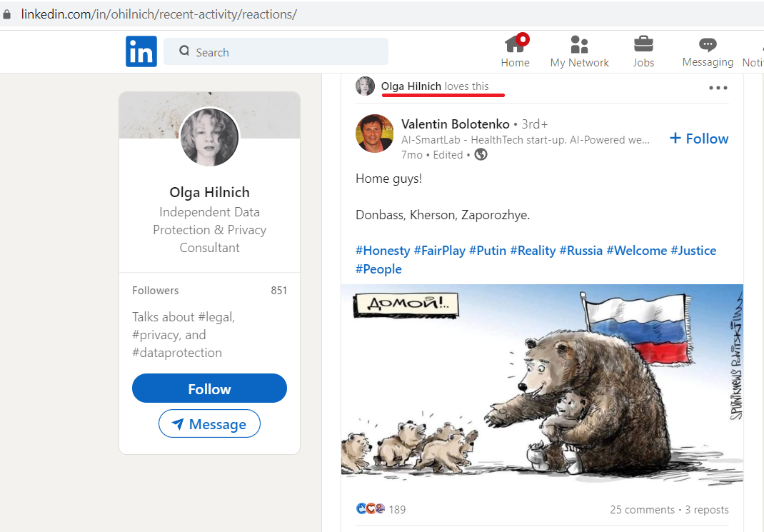Click the Olga Hilnich name in sidebar

(x=209, y=192)
